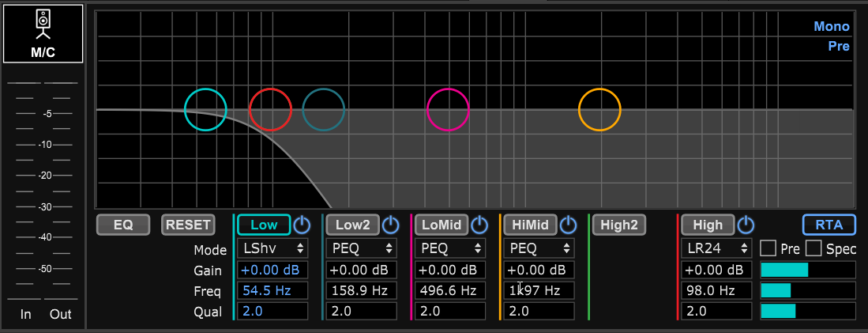
Task: Select the High2 band button
Action: [x=619, y=225]
